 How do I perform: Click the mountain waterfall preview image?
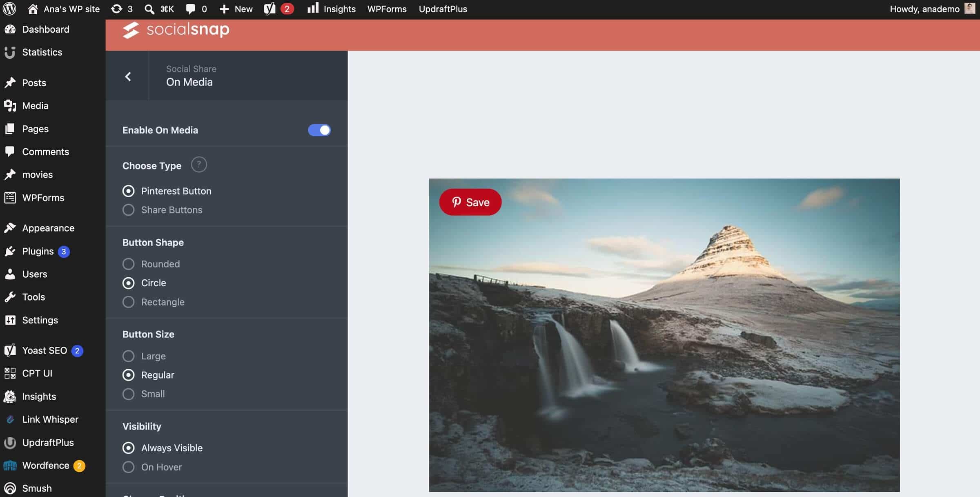click(x=664, y=335)
